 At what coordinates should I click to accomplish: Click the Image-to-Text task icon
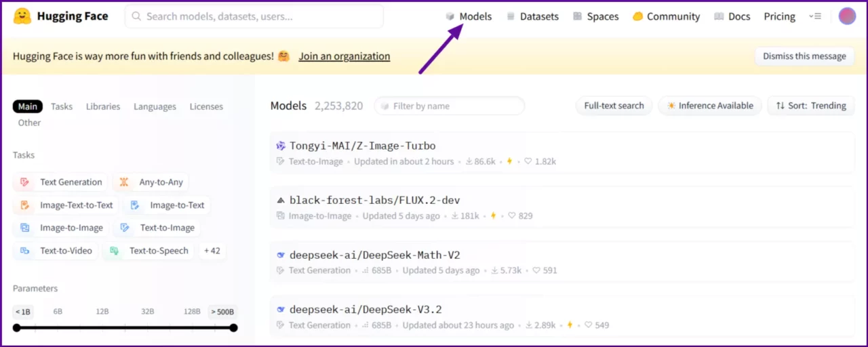[x=135, y=205]
